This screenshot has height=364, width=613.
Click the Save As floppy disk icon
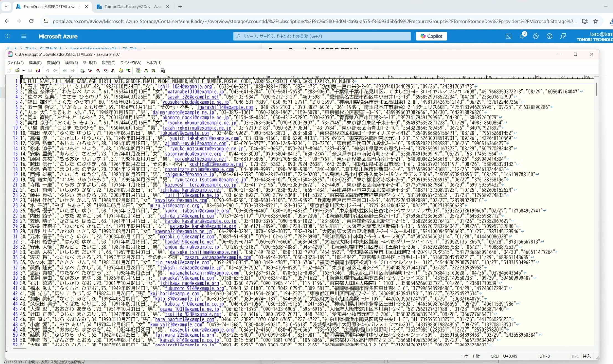point(38,71)
